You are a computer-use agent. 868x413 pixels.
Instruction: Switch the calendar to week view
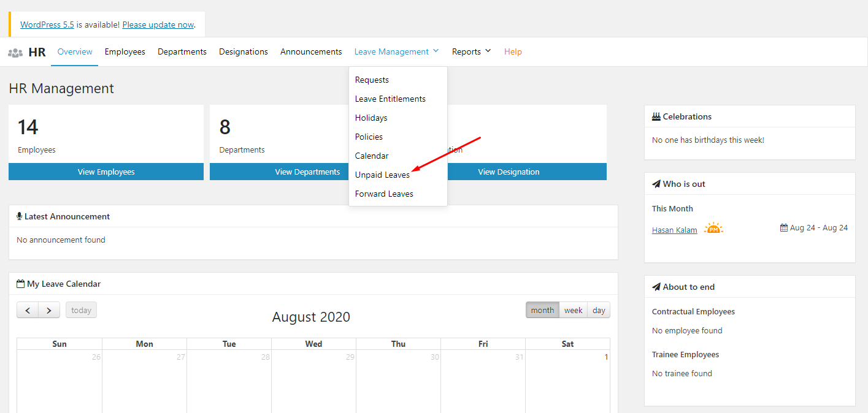click(572, 309)
